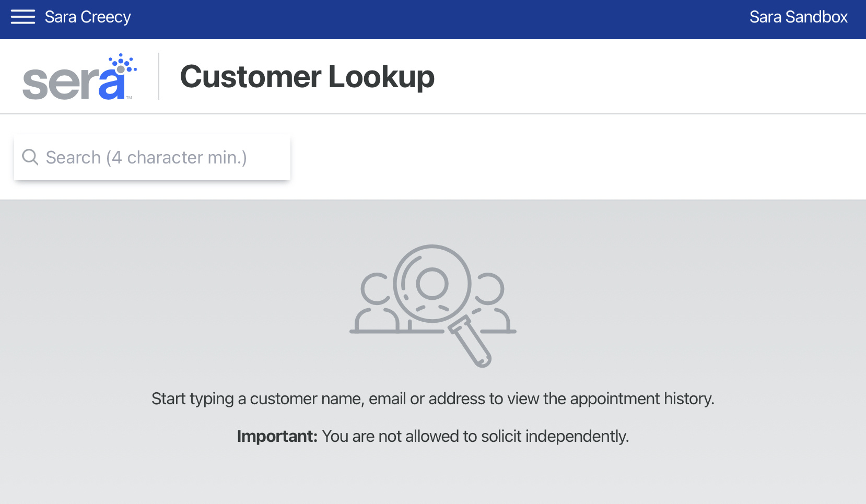Click the Customer Lookup page title
Viewport: 866px width, 504px height.
click(307, 77)
